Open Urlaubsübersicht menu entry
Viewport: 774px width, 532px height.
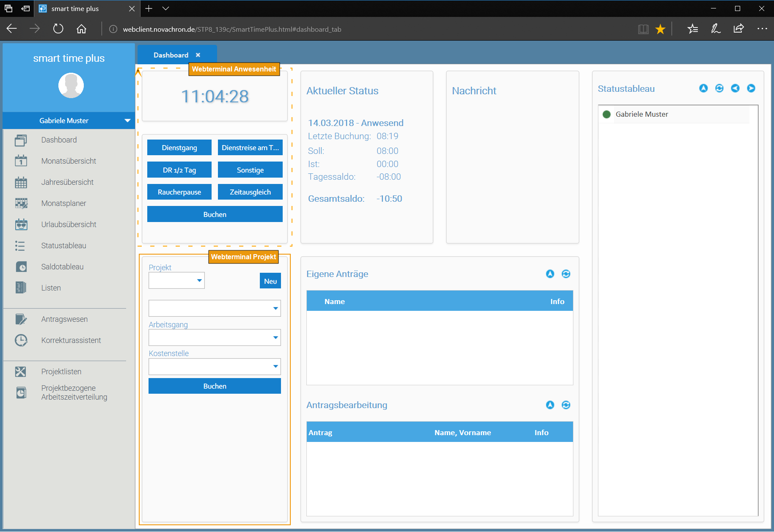coord(69,225)
